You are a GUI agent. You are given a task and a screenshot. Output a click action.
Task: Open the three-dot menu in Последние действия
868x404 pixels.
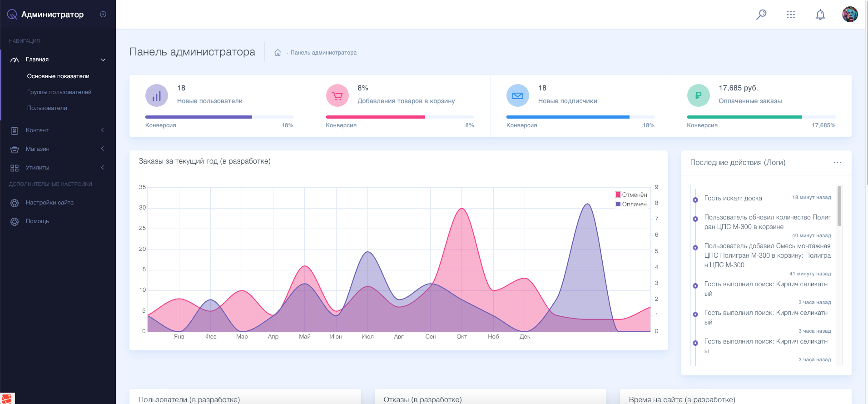tap(837, 162)
